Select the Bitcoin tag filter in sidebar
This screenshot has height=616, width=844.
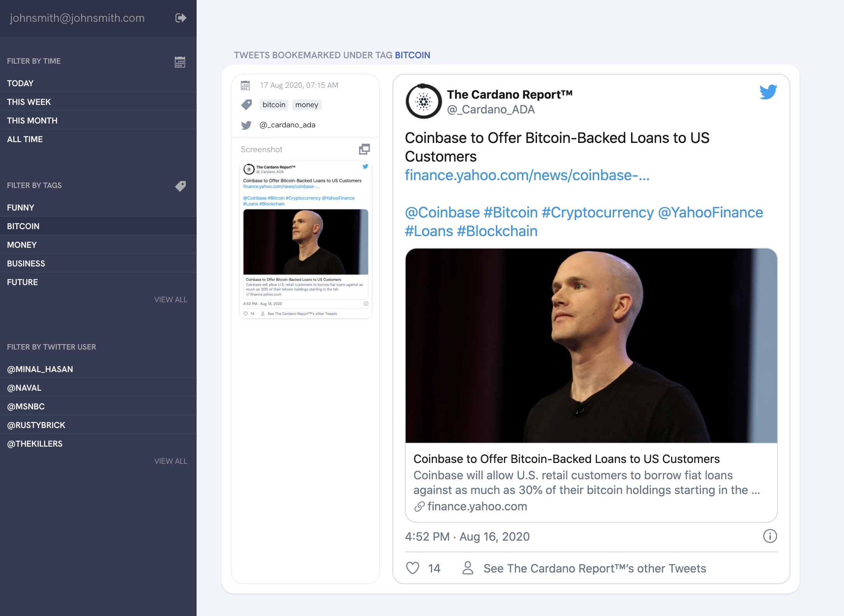pos(98,226)
